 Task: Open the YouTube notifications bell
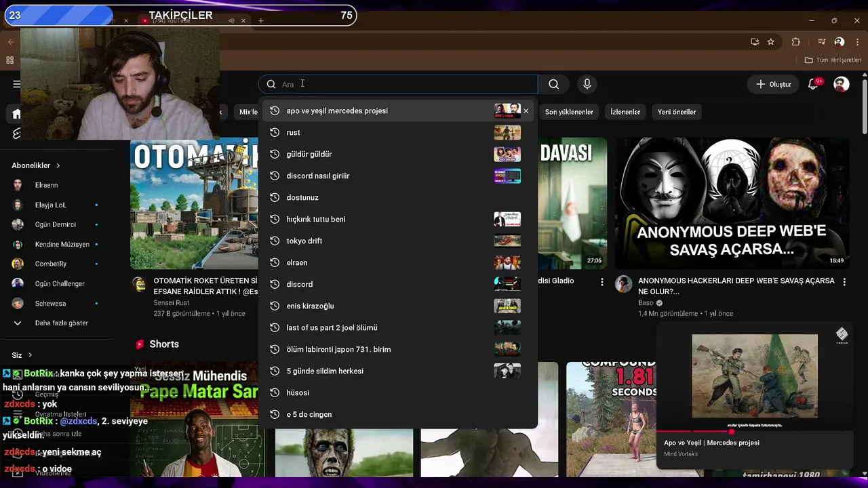tap(813, 84)
